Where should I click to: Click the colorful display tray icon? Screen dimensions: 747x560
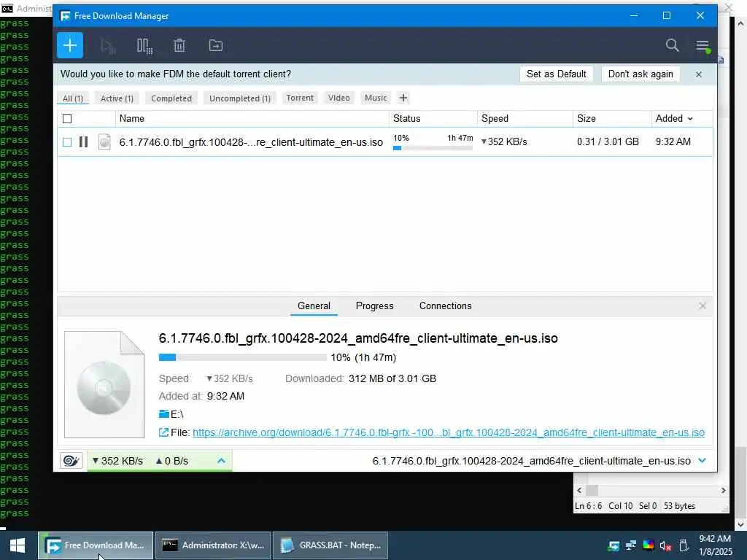click(x=649, y=545)
